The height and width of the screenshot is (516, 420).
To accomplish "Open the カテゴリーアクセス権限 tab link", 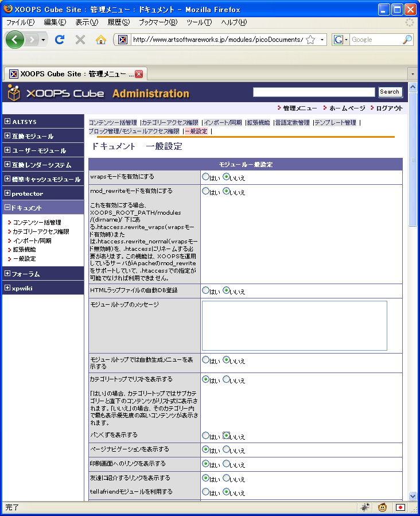I will pos(170,122).
